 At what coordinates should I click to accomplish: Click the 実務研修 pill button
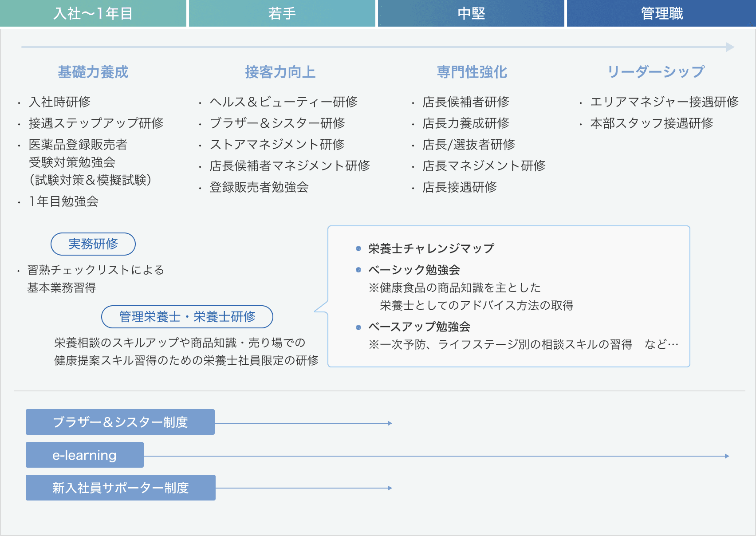click(x=93, y=244)
